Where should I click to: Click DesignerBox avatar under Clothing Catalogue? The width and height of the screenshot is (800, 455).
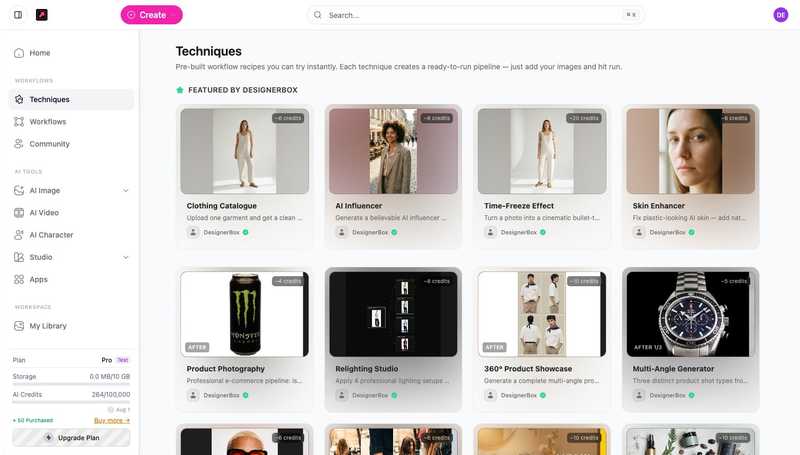(193, 232)
